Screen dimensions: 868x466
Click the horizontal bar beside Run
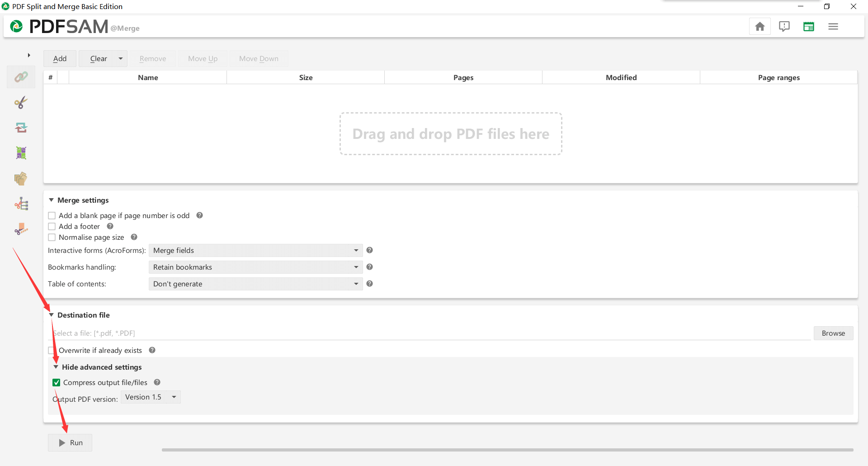pos(507,450)
